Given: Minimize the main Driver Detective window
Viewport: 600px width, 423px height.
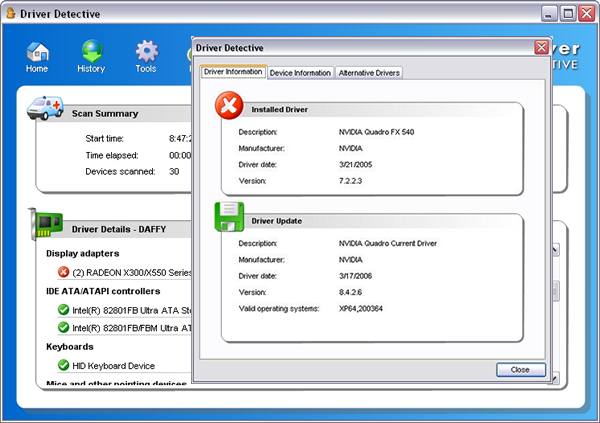Looking at the screenshot, I should click(x=549, y=14).
